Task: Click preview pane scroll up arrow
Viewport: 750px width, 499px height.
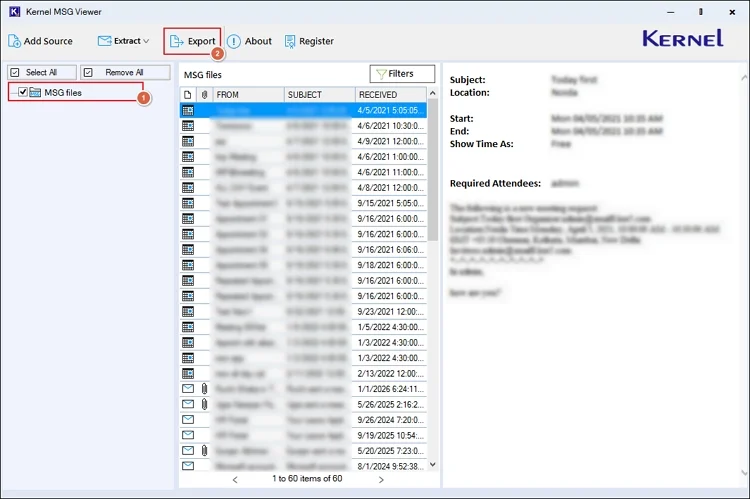Action: click(744, 77)
